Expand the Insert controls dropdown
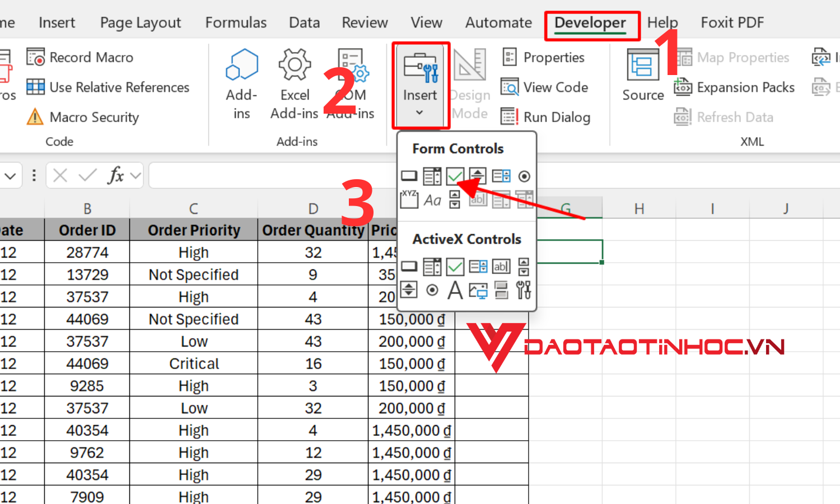Viewport: 840px width, 504px height. (x=420, y=112)
